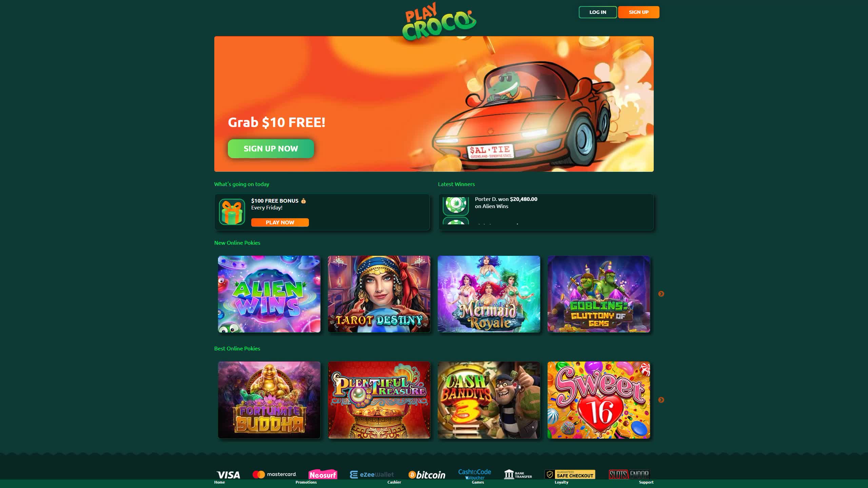Click the eZeeWallet payment logo
Image resolution: width=868 pixels, height=488 pixels.
tap(372, 474)
